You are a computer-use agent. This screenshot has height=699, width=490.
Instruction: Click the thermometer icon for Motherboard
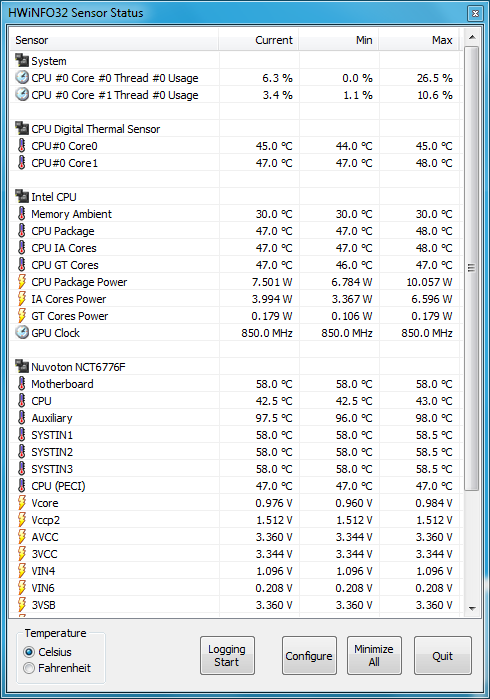click(21, 384)
